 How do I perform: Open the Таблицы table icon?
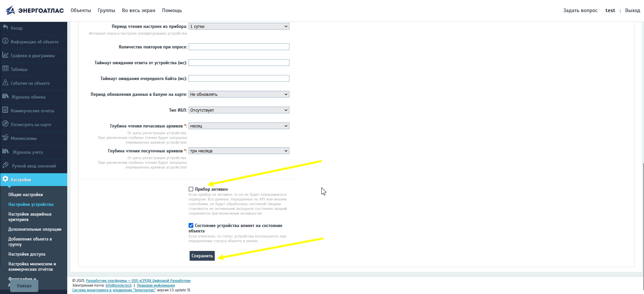pyautogui.click(x=5, y=69)
